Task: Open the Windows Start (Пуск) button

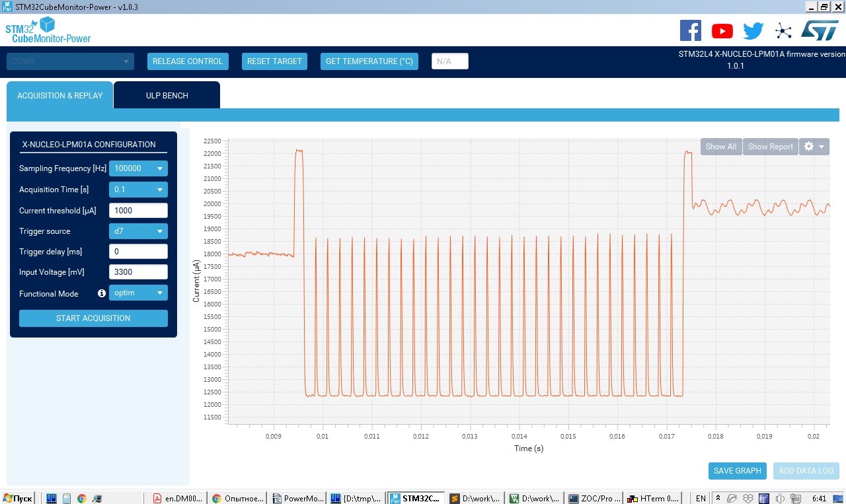Action: [18, 499]
